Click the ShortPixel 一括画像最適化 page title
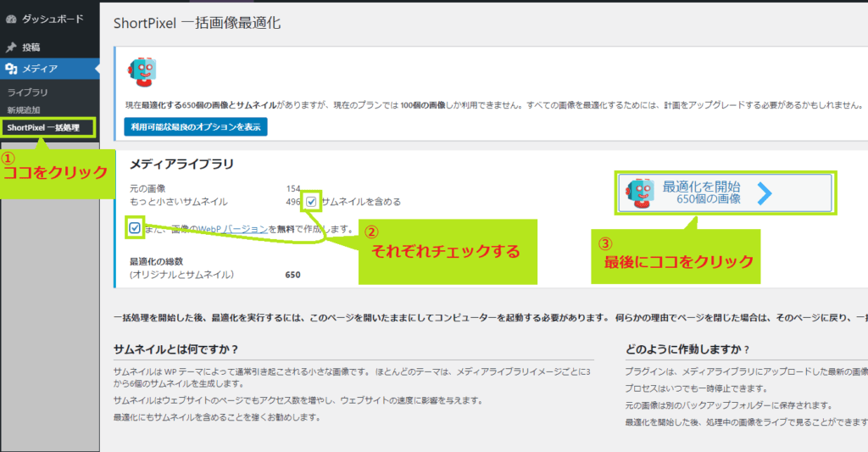The width and height of the screenshot is (868, 452). tap(197, 23)
